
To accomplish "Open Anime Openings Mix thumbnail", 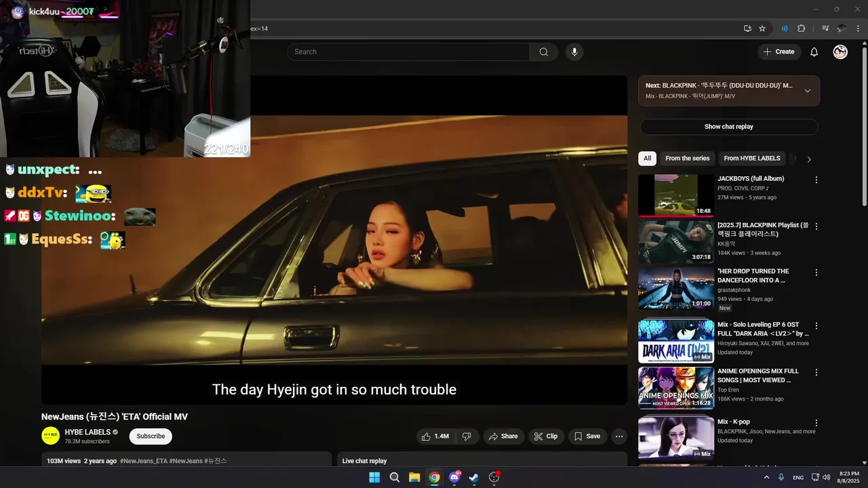I will point(676,388).
